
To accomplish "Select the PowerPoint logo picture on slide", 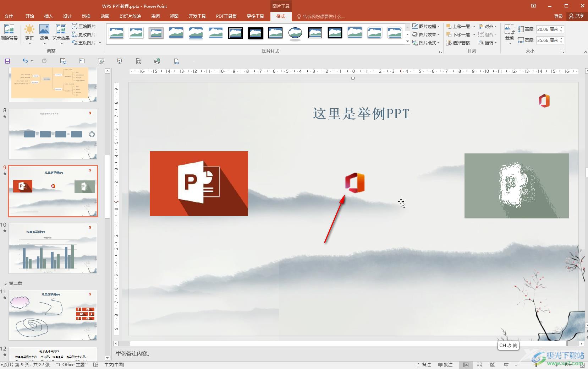I will 199,184.
